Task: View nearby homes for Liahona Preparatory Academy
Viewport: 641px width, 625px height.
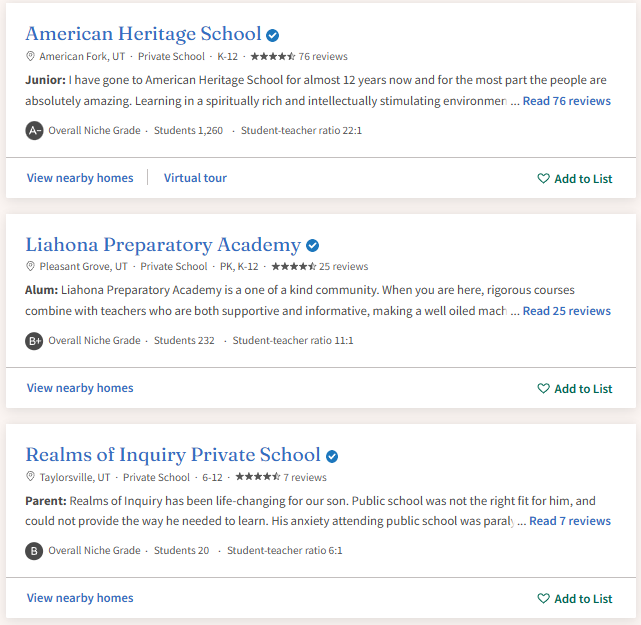Action: point(80,388)
